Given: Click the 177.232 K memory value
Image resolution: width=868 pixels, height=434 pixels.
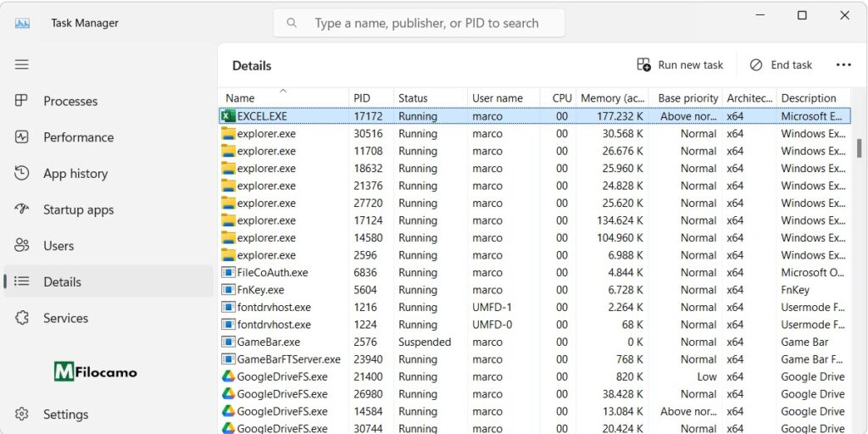Looking at the screenshot, I should click(620, 116).
